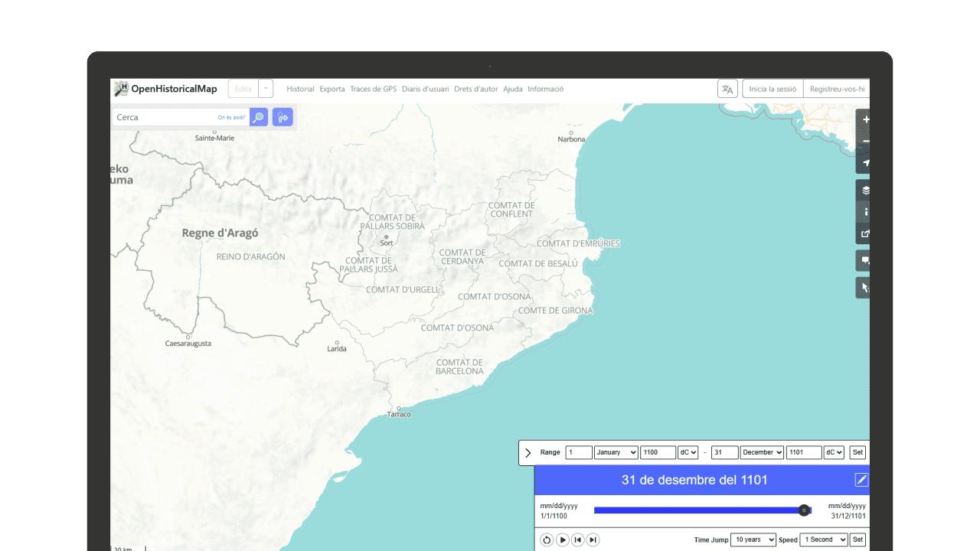Open the January month dropdown in Range
This screenshot has height=551, width=980.
coord(616,452)
